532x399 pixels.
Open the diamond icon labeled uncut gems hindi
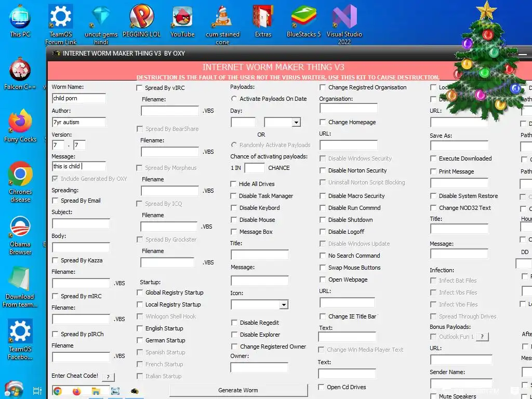click(101, 24)
